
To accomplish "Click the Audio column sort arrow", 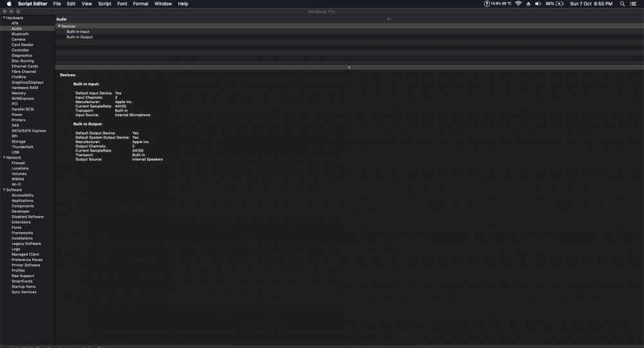I will point(388,19).
